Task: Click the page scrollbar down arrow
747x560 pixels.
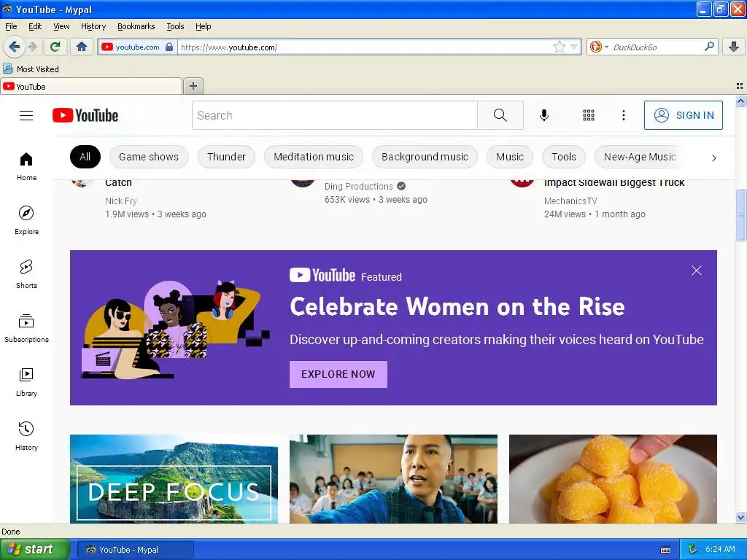Action: point(741,517)
